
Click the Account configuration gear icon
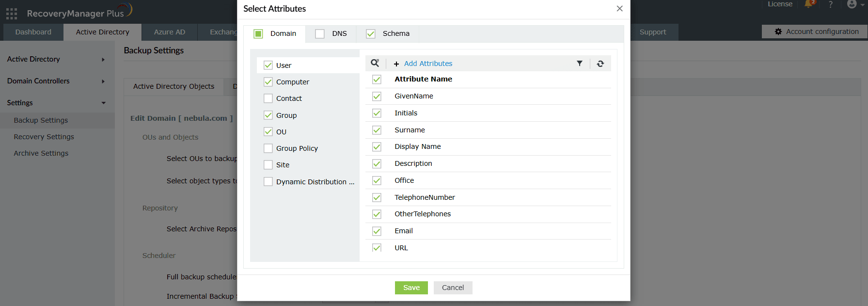point(778,32)
